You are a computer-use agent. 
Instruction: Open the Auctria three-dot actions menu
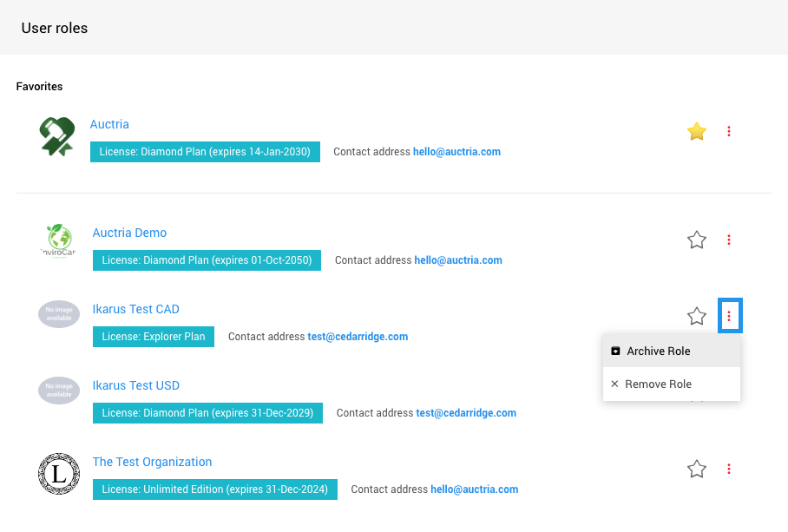click(x=729, y=132)
